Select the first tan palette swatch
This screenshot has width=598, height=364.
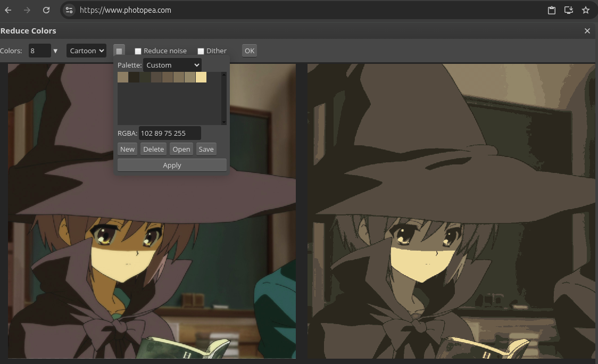[x=123, y=77]
